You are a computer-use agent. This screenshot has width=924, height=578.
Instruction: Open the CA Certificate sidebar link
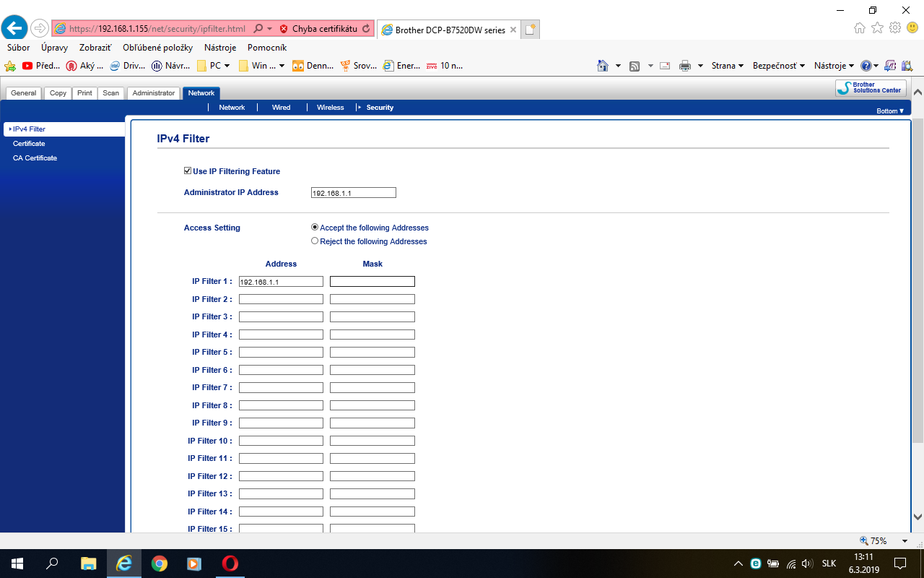click(35, 158)
